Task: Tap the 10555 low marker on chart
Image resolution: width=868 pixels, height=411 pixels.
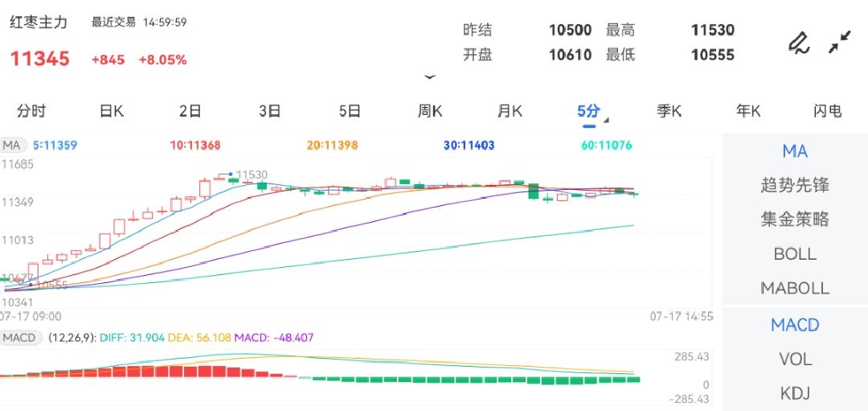Action: tap(51, 286)
